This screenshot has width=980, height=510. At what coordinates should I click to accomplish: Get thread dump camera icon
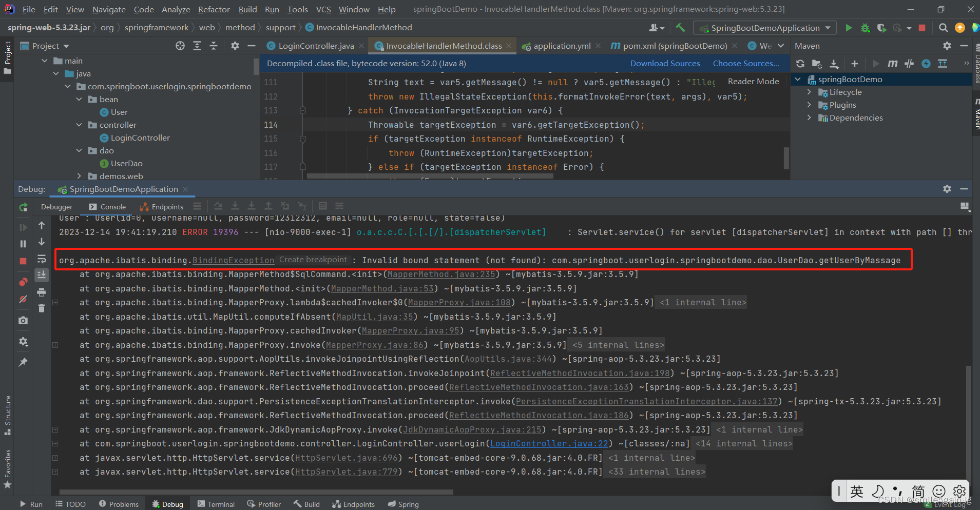pyautogui.click(x=23, y=320)
